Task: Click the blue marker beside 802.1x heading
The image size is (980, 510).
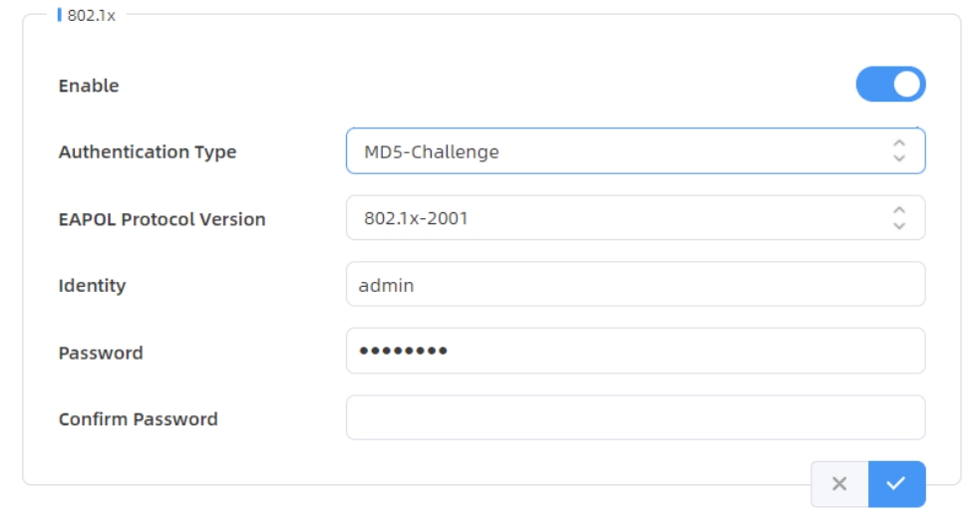Action: coord(60,16)
